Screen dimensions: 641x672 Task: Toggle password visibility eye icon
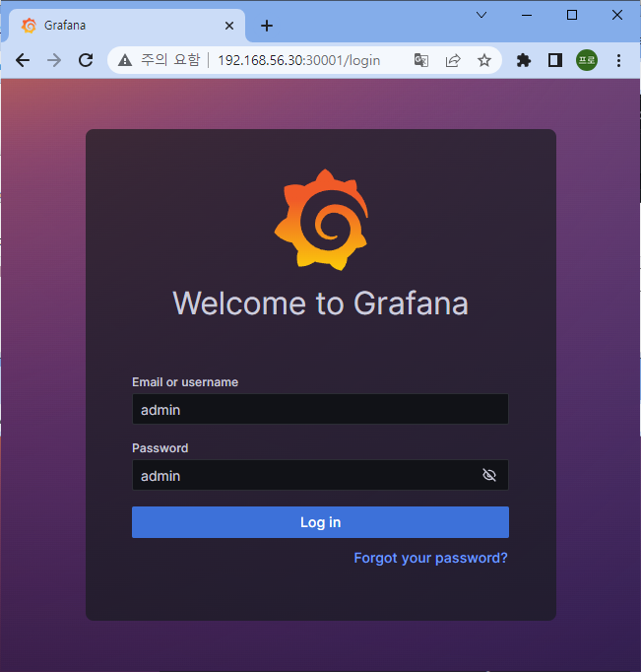pos(489,475)
